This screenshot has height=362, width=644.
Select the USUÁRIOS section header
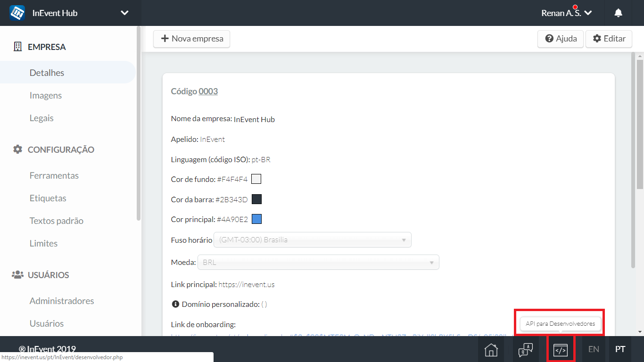(x=49, y=275)
